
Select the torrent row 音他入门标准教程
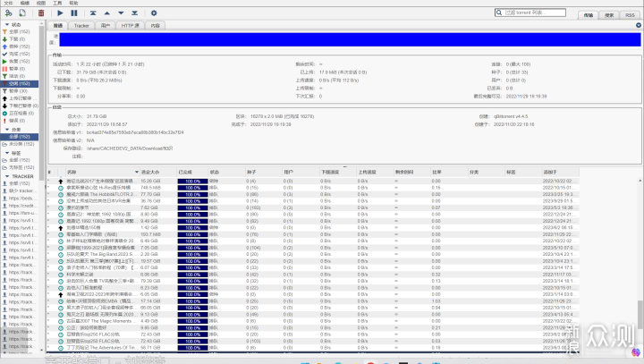pyautogui.click(x=312, y=288)
